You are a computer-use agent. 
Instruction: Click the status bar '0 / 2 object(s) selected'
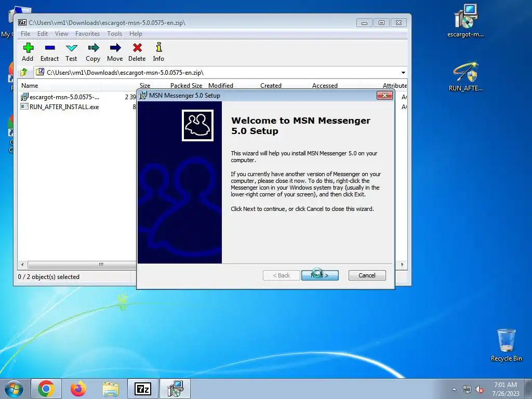[48, 277]
